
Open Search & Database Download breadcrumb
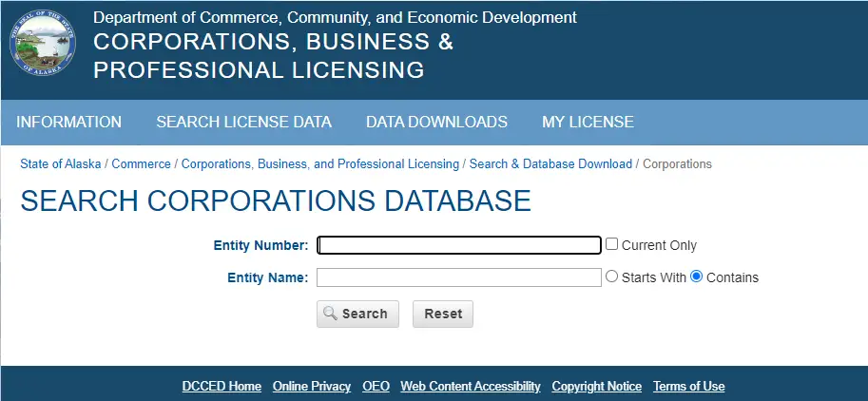550,163
